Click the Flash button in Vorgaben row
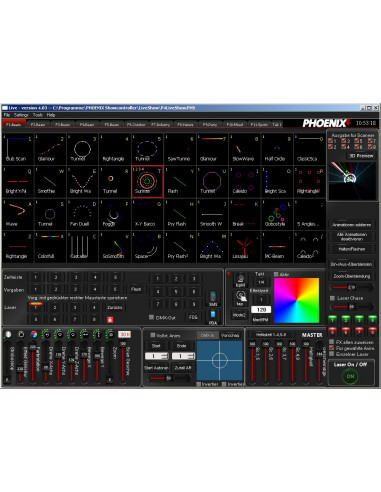 click(x=136, y=289)
